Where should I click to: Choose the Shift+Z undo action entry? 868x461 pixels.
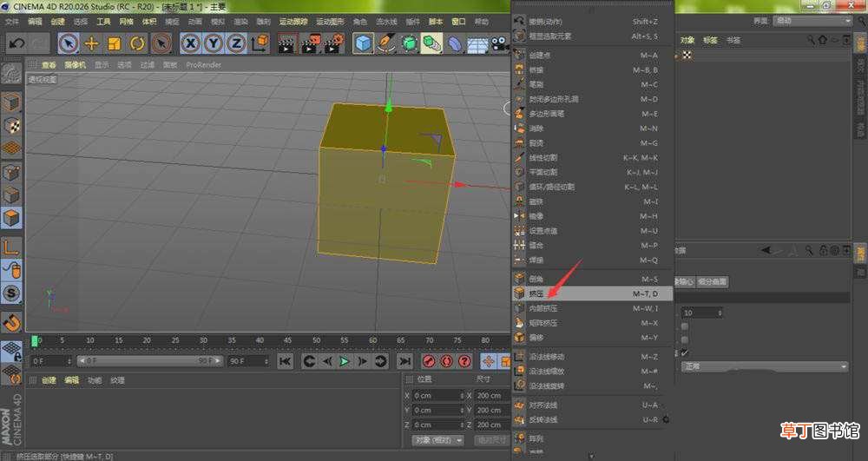[592, 21]
